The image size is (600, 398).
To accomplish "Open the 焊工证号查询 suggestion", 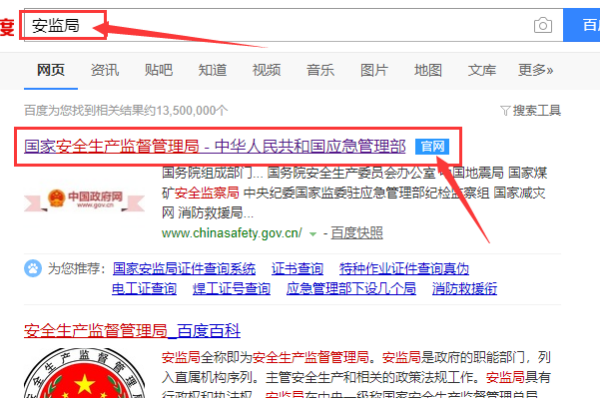I will (x=232, y=288).
